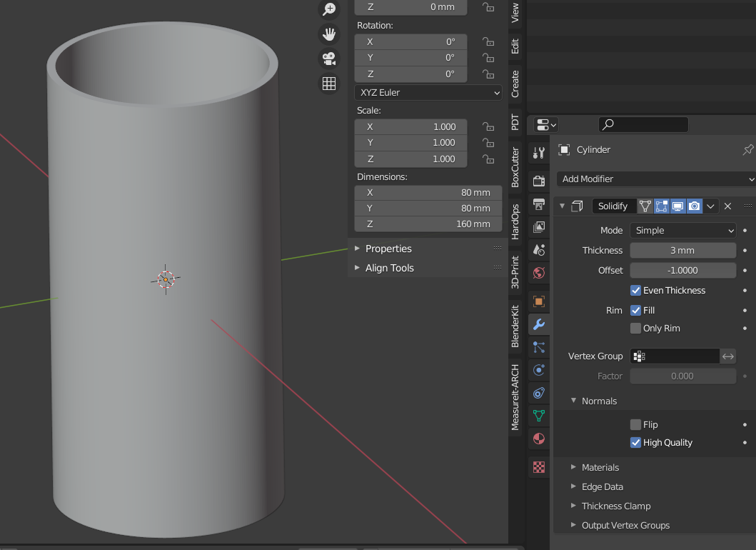The height and width of the screenshot is (550, 756).
Task: Switch to the HardOps sidebar tab
Action: [515, 221]
